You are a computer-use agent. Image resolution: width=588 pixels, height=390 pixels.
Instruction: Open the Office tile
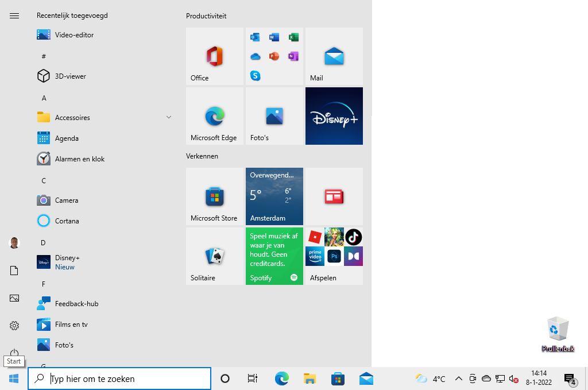click(x=215, y=56)
